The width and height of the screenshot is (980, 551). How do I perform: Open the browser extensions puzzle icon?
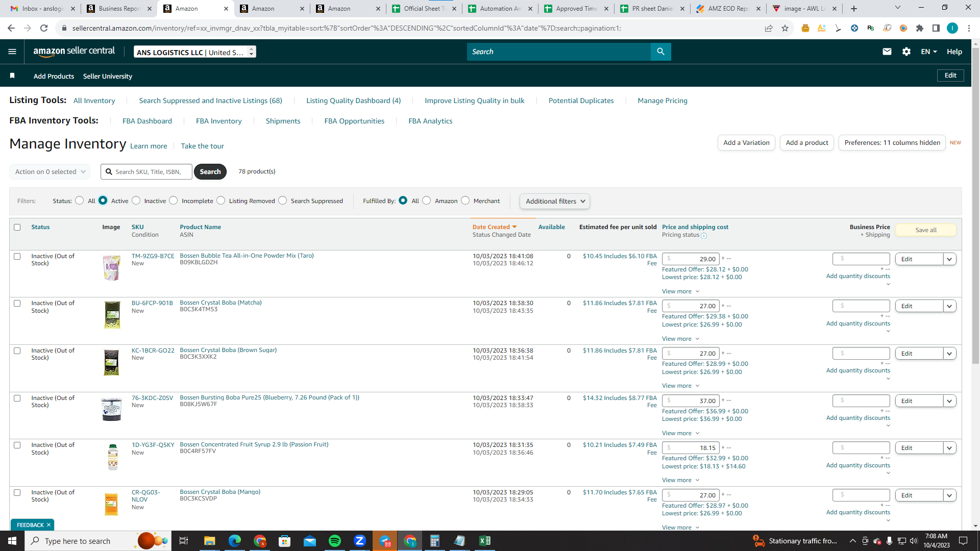pos(920,28)
